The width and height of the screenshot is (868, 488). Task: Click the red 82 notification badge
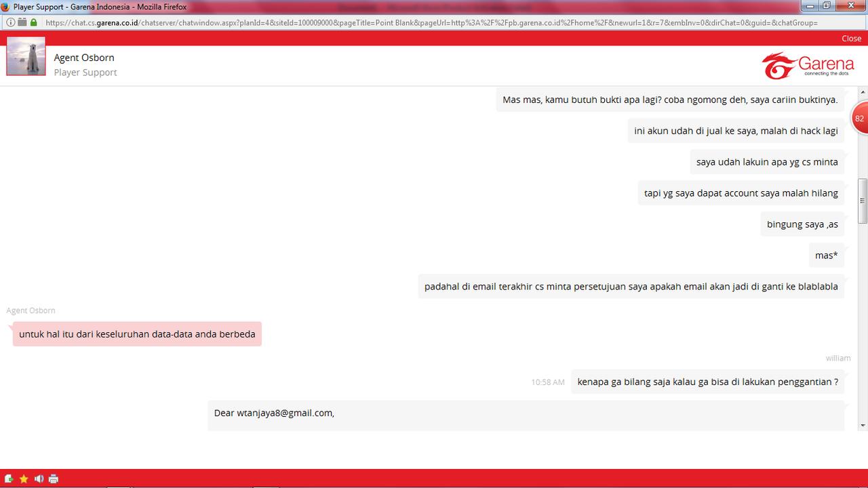[860, 119]
